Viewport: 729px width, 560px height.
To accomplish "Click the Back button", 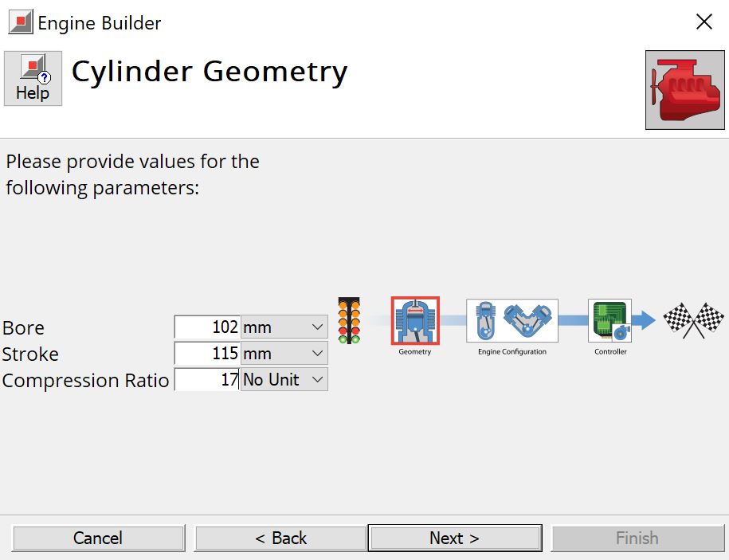I will (279, 538).
